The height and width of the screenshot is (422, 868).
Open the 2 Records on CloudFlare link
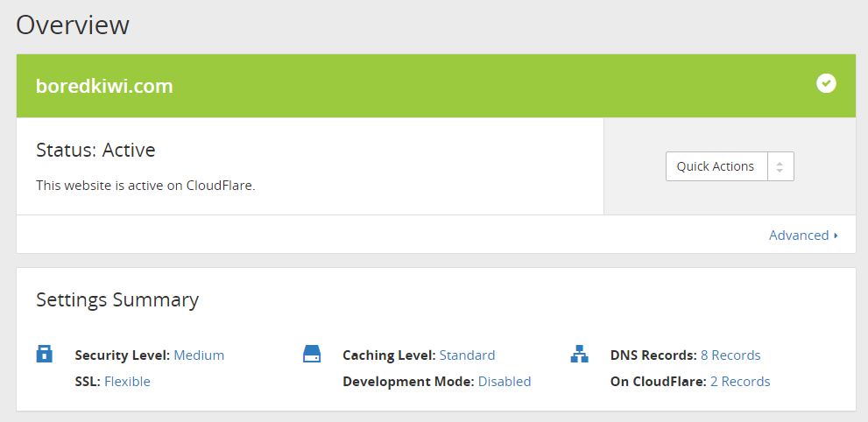(x=740, y=382)
